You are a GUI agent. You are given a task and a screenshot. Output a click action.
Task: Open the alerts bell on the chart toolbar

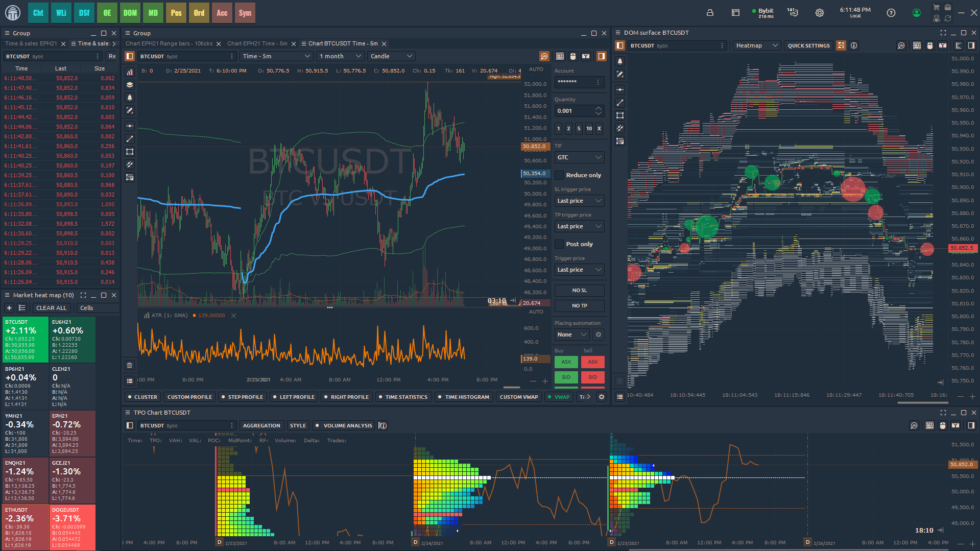coord(130,98)
